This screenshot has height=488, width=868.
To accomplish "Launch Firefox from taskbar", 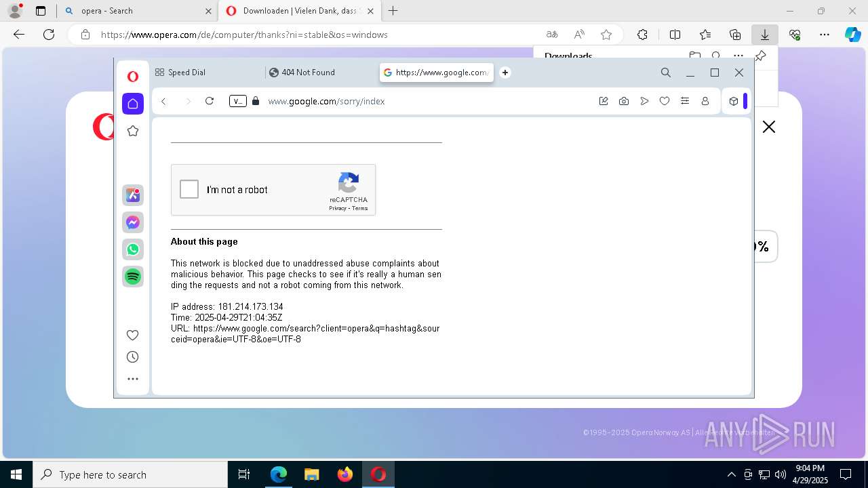I will (345, 474).
